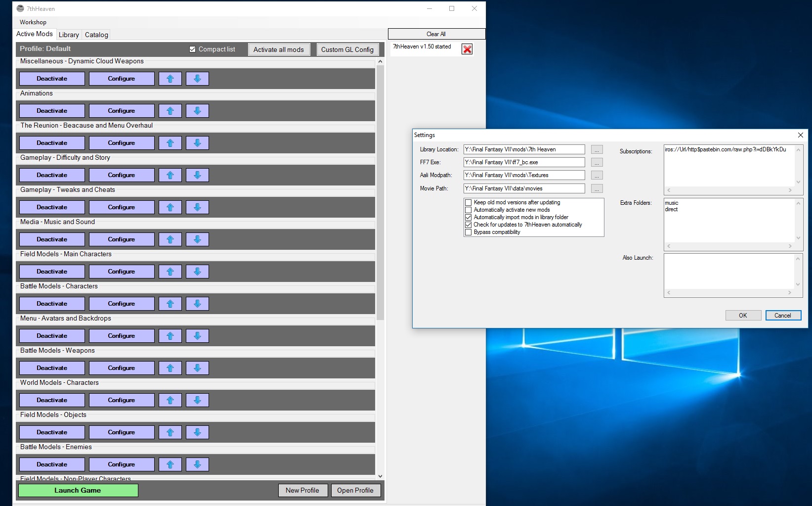Screen dimensions: 812x506
Task: Create a New Profile
Action: pos(302,490)
